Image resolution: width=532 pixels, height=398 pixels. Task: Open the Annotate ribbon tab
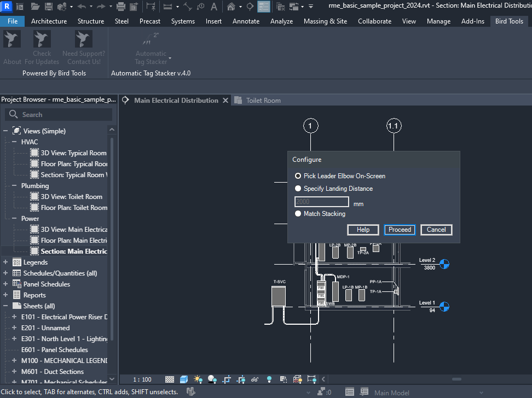[x=246, y=21]
